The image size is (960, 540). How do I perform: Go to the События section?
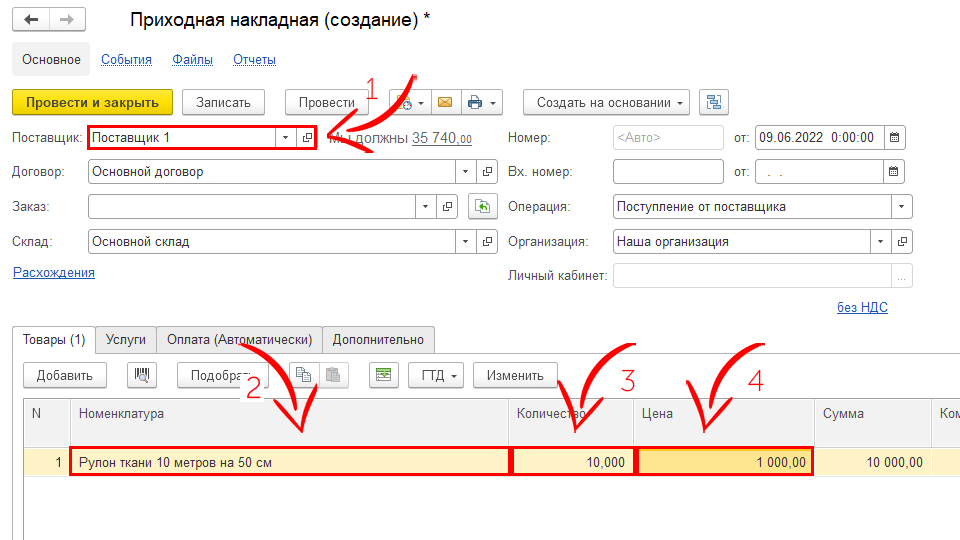point(126,59)
